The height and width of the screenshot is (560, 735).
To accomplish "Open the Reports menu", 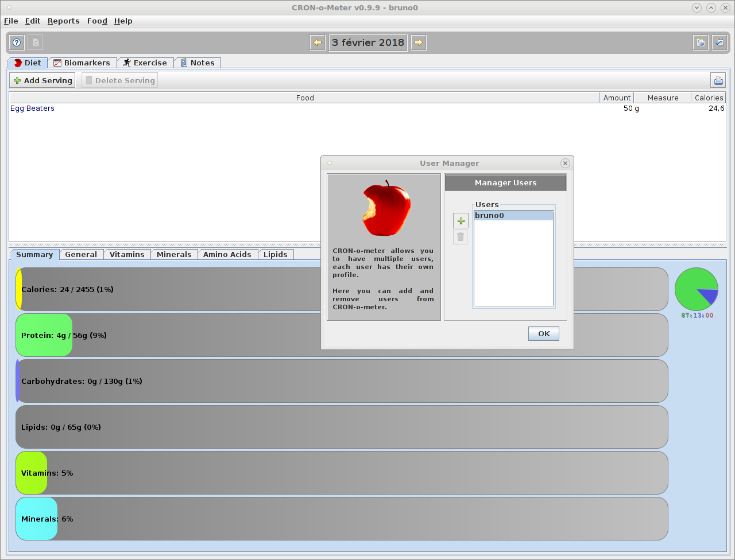I will [63, 21].
